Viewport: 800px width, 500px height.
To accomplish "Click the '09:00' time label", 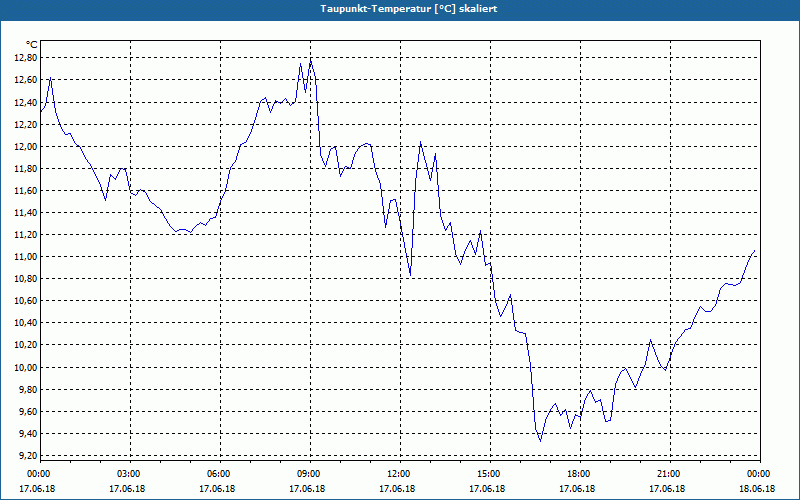I will 311,474.
